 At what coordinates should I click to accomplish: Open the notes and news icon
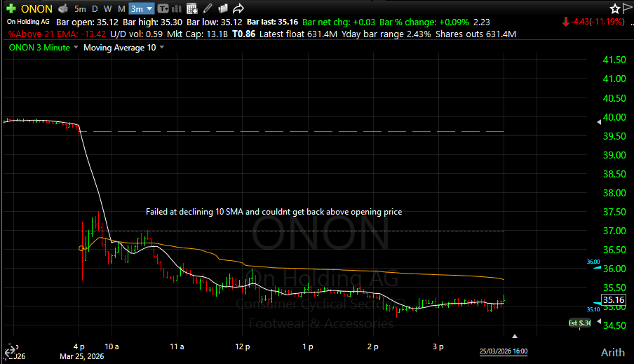tap(223, 8)
